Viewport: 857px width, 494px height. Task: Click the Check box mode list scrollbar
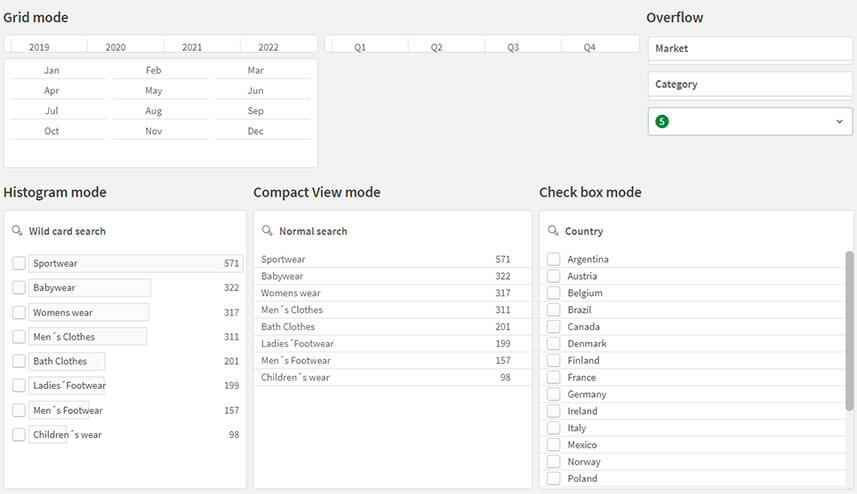tap(849, 331)
